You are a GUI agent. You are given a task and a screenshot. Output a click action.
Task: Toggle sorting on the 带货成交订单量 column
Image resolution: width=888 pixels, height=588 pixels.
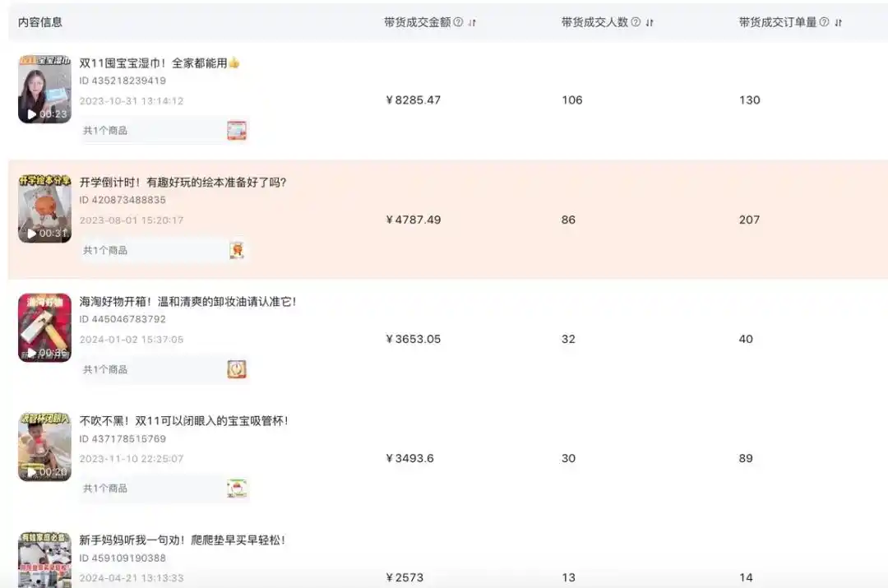point(839,22)
